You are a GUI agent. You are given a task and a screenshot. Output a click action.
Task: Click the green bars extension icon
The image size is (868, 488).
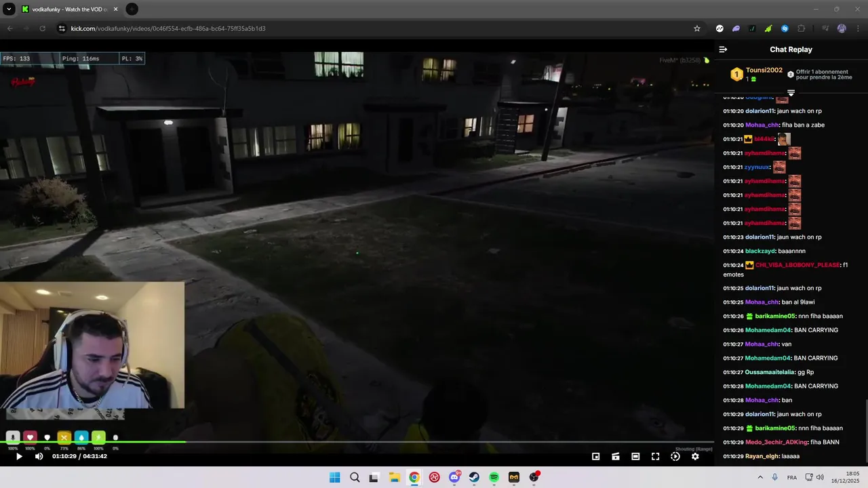768,28
